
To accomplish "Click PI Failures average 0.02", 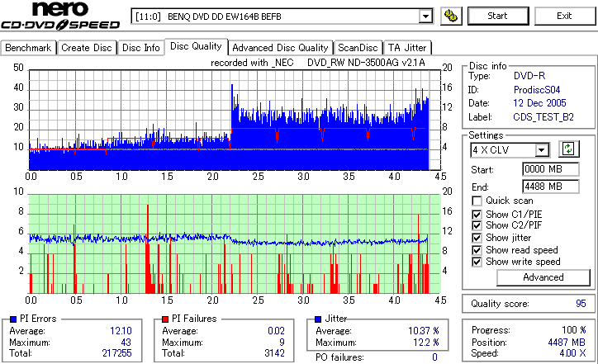I will (276, 331).
